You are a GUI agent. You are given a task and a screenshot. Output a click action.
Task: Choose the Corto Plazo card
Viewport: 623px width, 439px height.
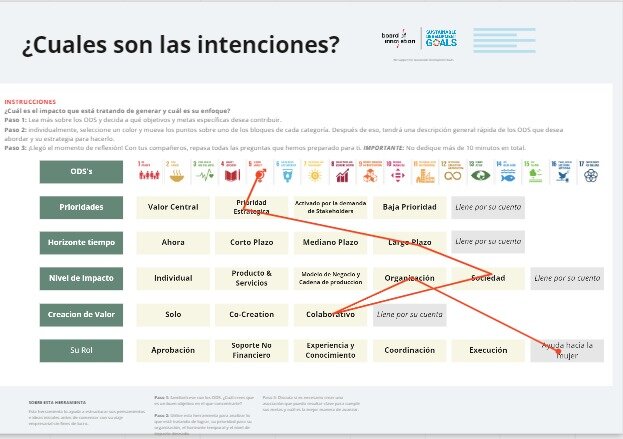point(252,242)
